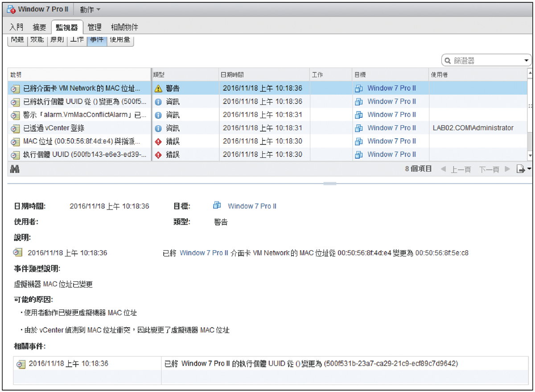The height and width of the screenshot is (392, 535).
Task: Sort by the 工作 column header
Action: point(330,74)
